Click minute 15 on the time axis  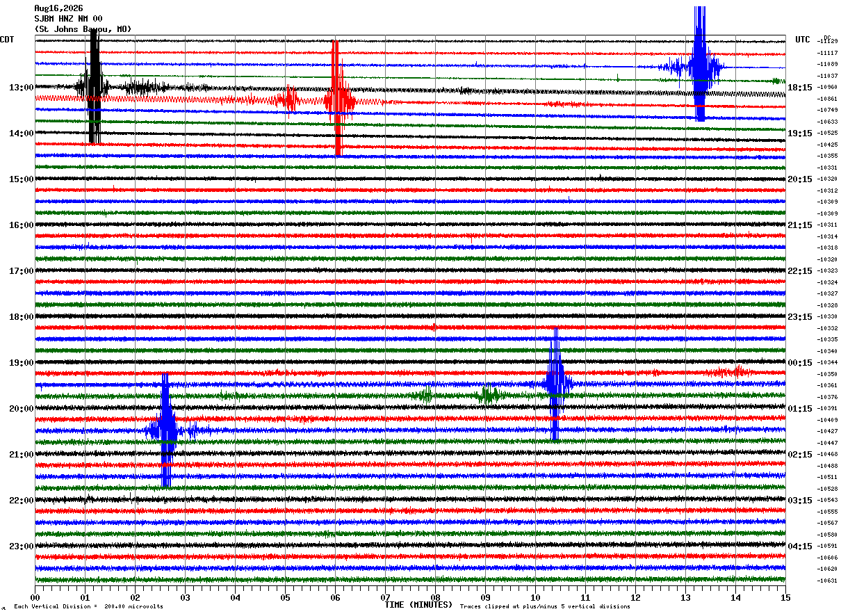(x=785, y=597)
